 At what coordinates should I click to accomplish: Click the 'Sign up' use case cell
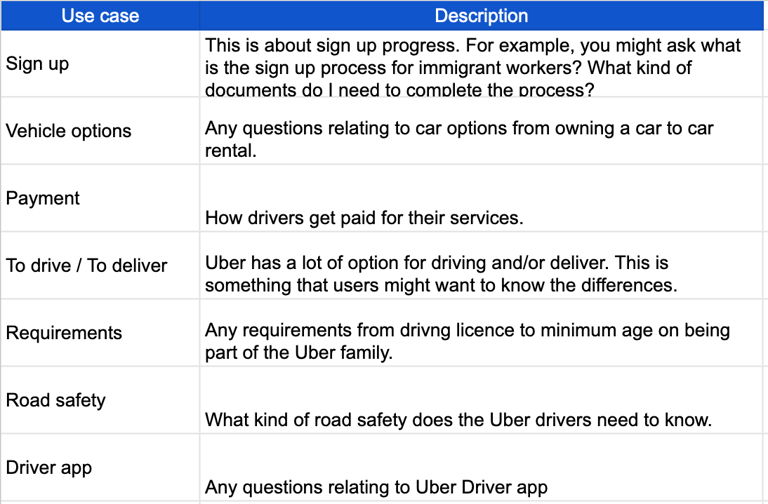coord(100,64)
